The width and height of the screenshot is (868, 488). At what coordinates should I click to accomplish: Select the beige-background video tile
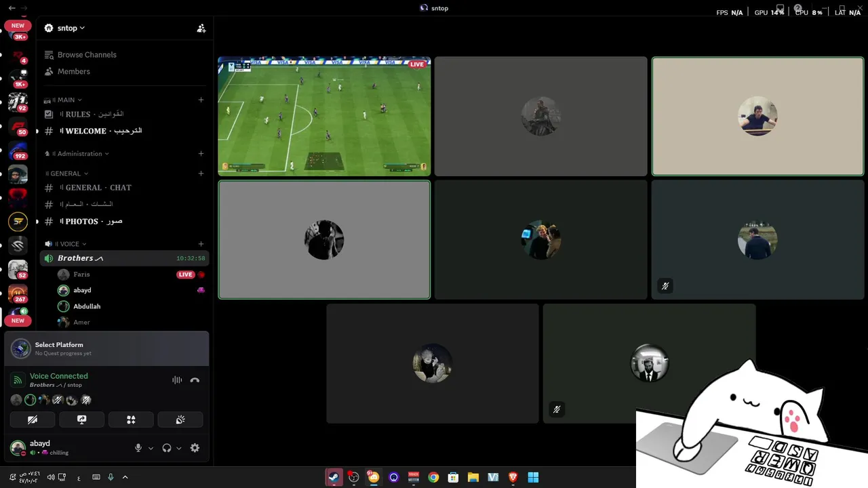(757, 117)
